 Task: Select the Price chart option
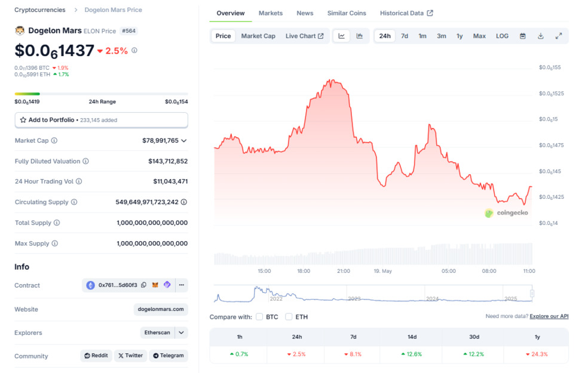click(x=223, y=36)
